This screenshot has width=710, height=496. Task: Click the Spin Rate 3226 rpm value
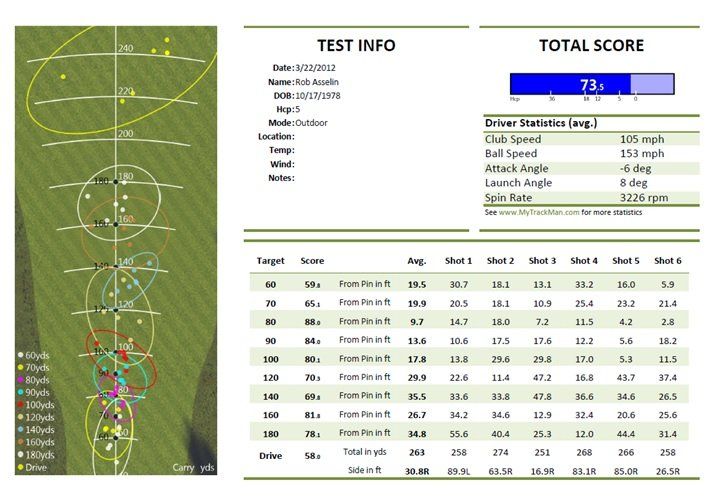[645, 198]
